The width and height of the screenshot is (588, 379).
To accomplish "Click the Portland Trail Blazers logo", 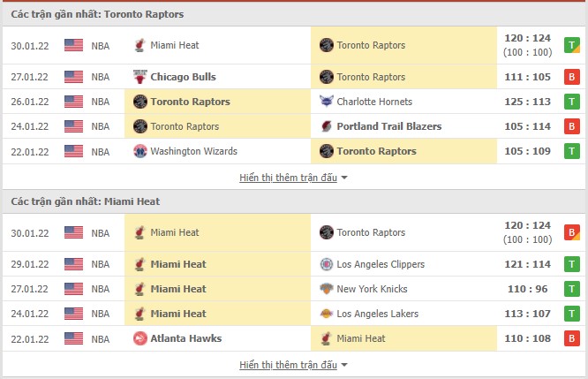I will [x=327, y=126].
